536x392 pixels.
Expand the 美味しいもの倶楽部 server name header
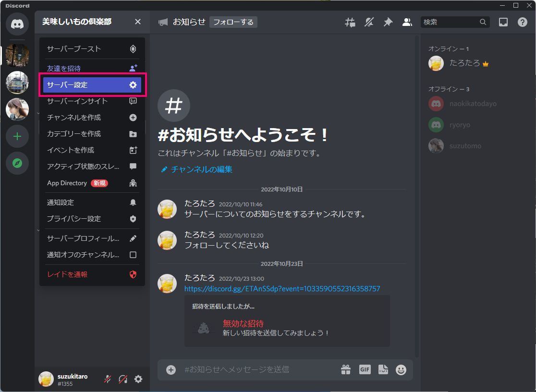(92, 22)
